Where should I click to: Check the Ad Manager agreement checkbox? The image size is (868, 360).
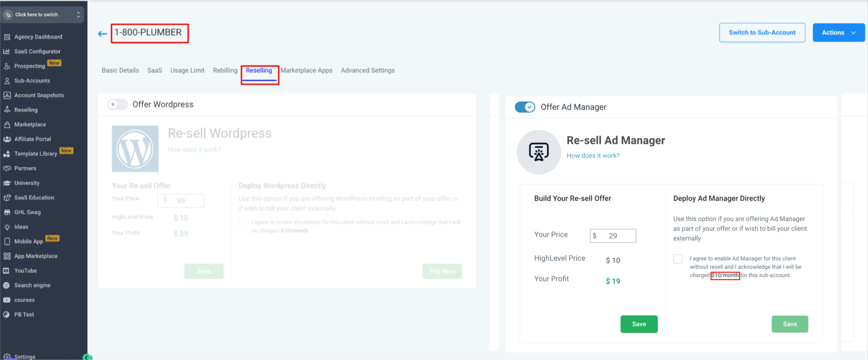678,259
